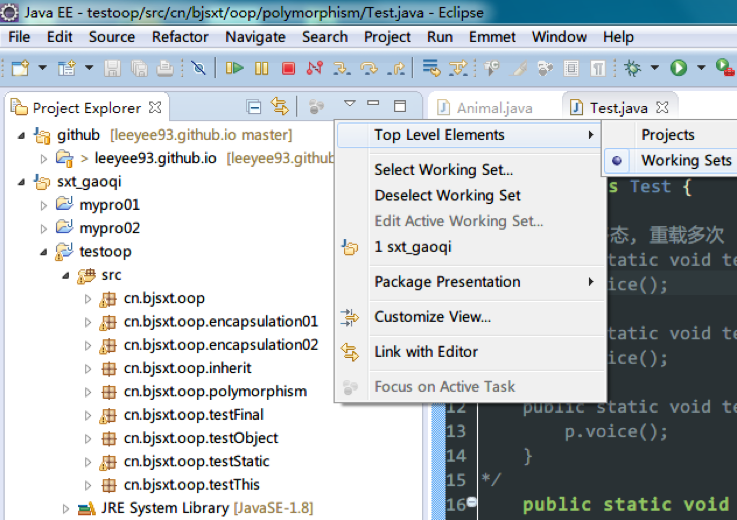Click the Debug bug icon
Image resolution: width=737 pixels, height=520 pixels.
632,69
